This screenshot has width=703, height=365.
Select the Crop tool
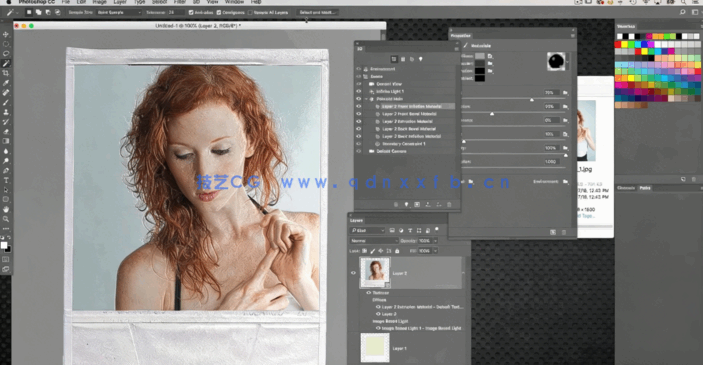click(x=6, y=73)
